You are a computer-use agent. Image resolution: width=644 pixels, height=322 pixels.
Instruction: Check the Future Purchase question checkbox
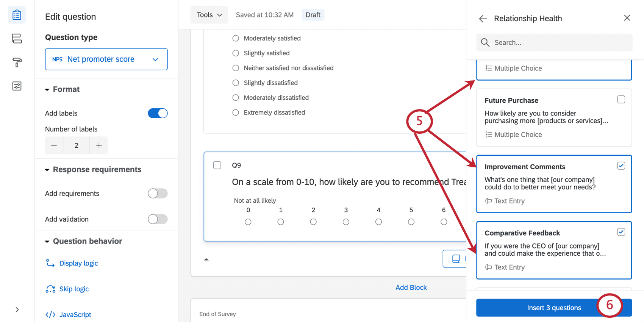(621, 100)
